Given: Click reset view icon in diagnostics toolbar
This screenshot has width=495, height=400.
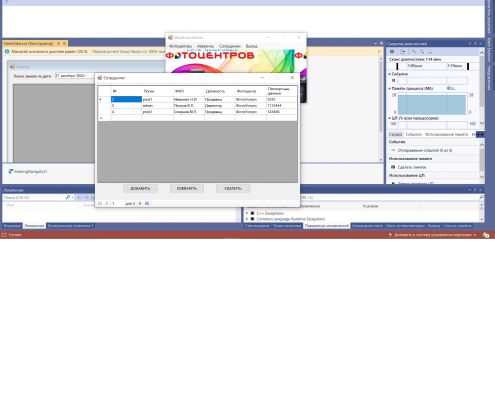Looking at the screenshot, I should [x=430, y=52].
